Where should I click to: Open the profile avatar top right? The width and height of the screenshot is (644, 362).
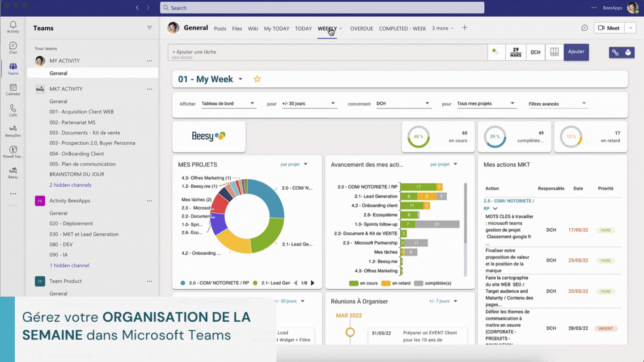[632, 8]
